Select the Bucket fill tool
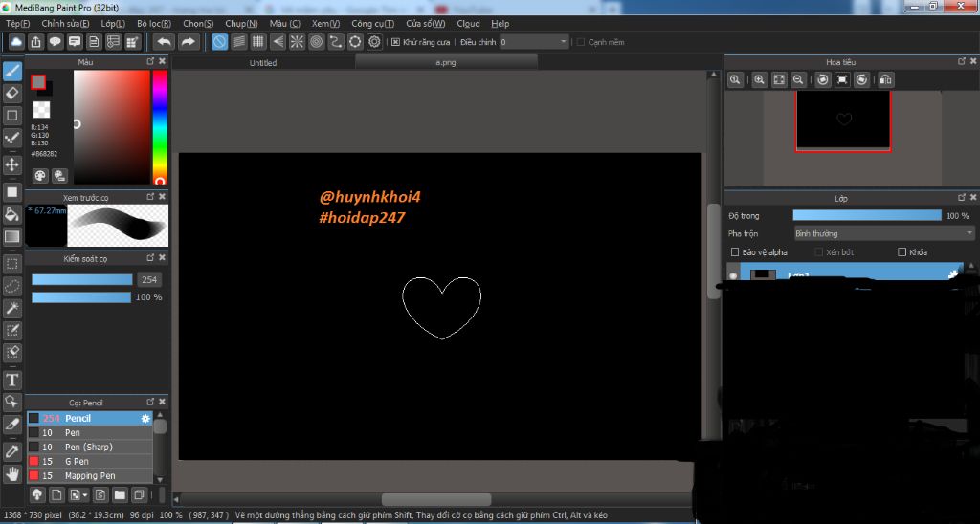The image size is (980, 524). pyautogui.click(x=11, y=215)
